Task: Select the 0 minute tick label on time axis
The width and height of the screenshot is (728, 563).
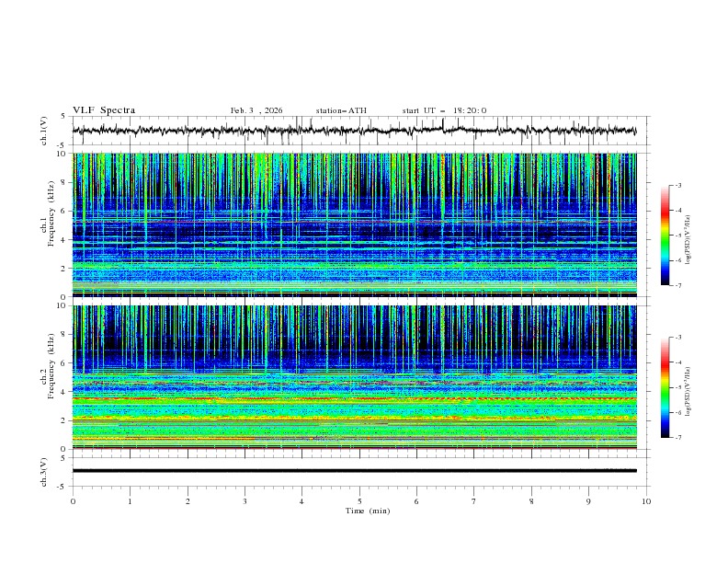Action: tap(73, 501)
